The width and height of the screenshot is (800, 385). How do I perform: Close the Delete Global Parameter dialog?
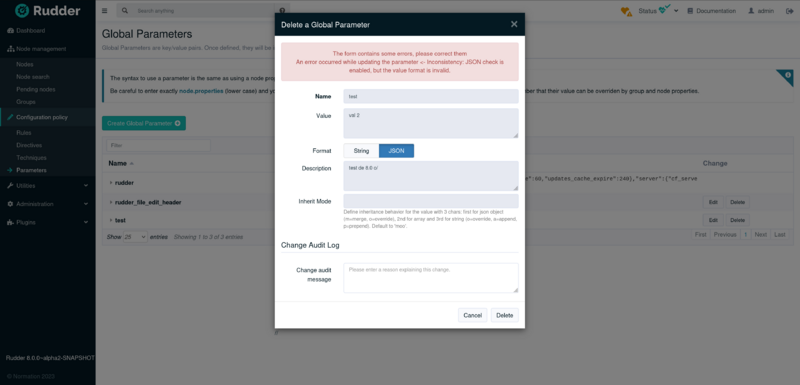pos(514,24)
